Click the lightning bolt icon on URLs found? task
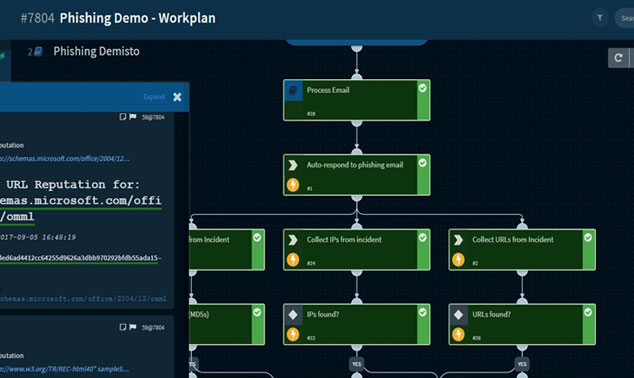The height and width of the screenshot is (378, 634). click(458, 334)
